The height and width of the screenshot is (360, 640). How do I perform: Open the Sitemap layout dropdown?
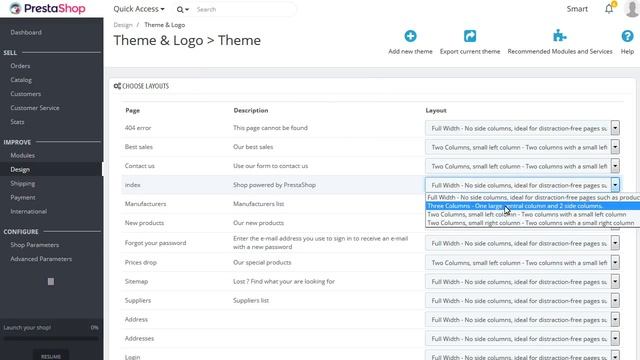pyautogui.click(x=522, y=282)
